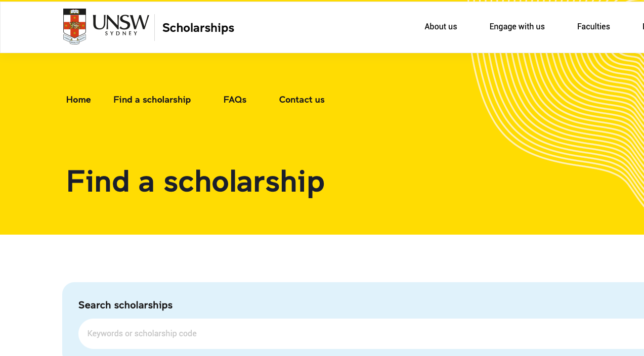Screen dimensions: 644x356
Task: Select Find a scholarship in the navigation
Action: pyautogui.click(x=152, y=100)
